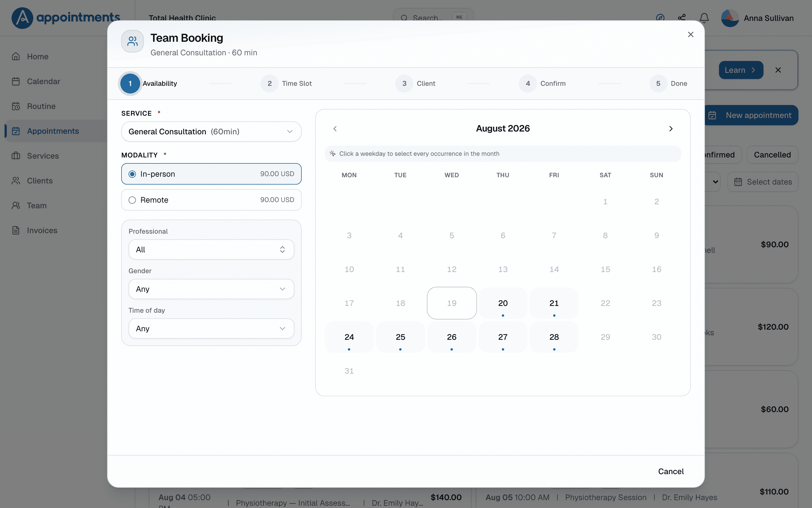The width and height of the screenshot is (812, 508).
Task: Select all Mondays via MON header
Action: [349, 175]
